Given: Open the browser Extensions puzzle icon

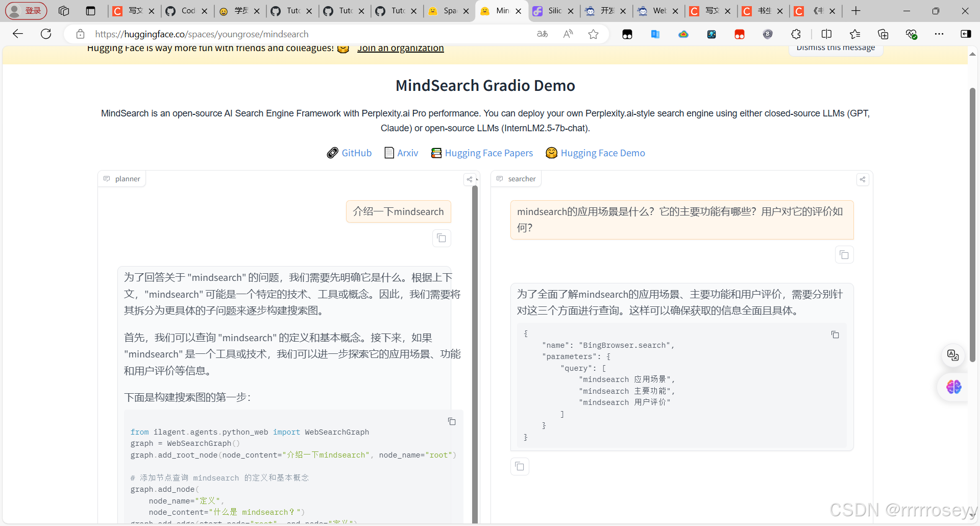Looking at the screenshot, I should [x=796, y=34].
